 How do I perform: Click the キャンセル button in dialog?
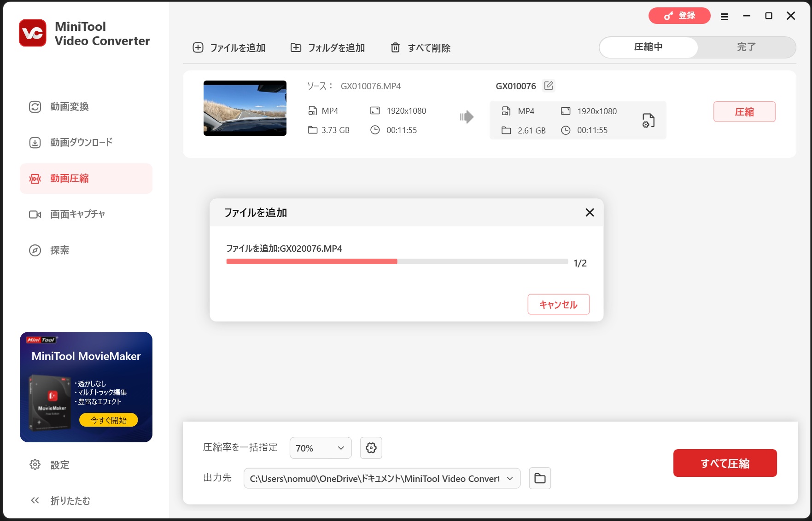pyautogui.click(x=558, y=304)
